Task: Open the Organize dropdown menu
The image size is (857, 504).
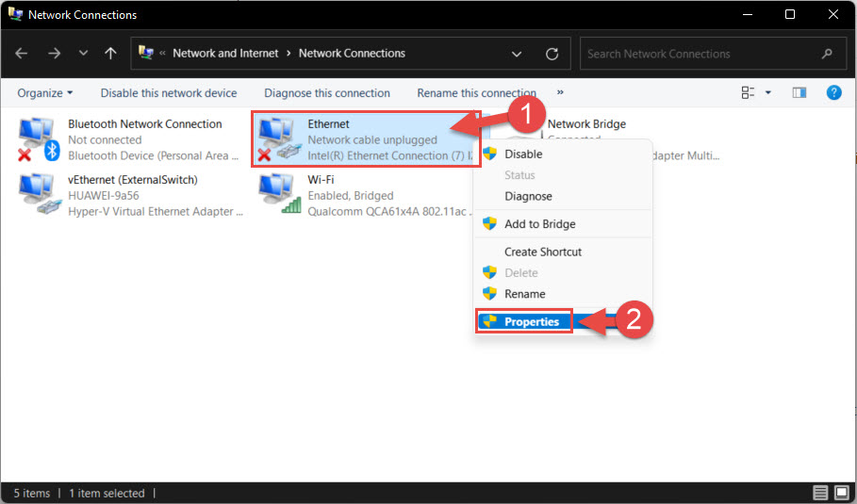Action: 45,93
